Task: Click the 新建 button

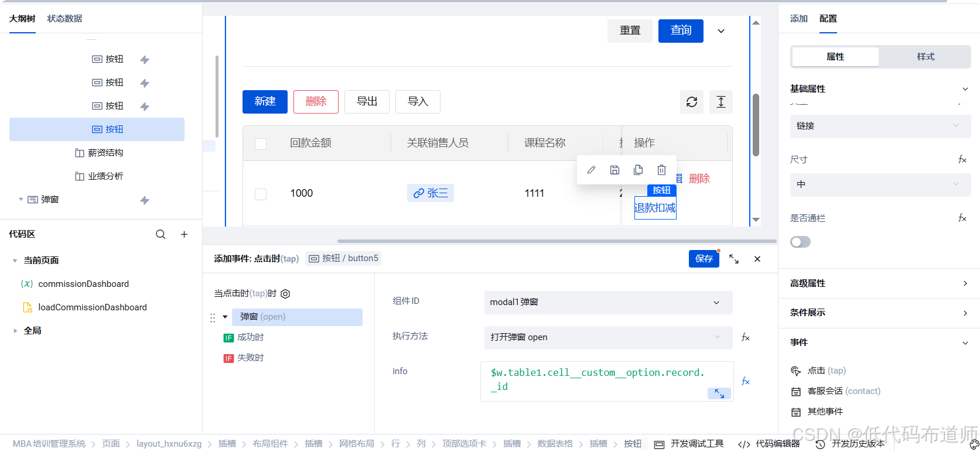Action: coord(265,102)
